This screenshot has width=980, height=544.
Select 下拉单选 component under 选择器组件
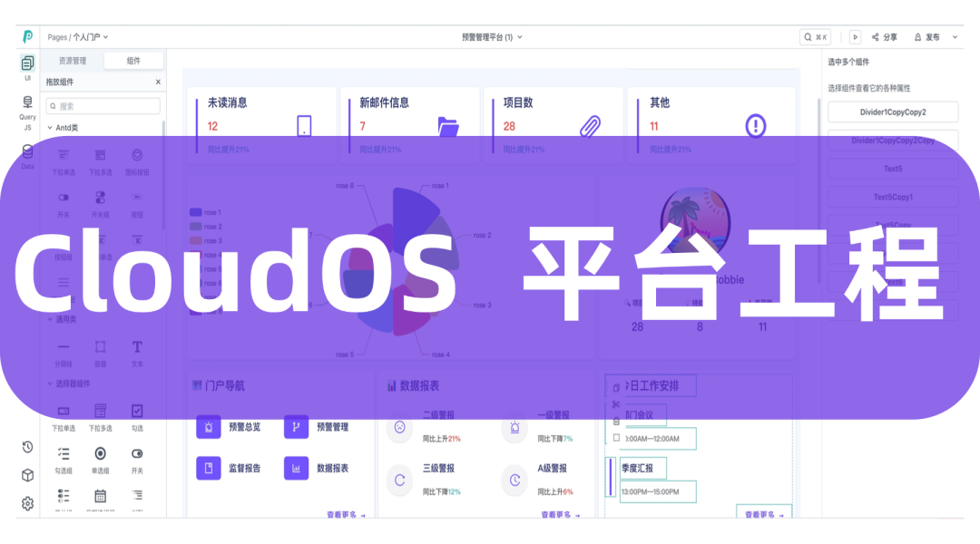(64, 418)
